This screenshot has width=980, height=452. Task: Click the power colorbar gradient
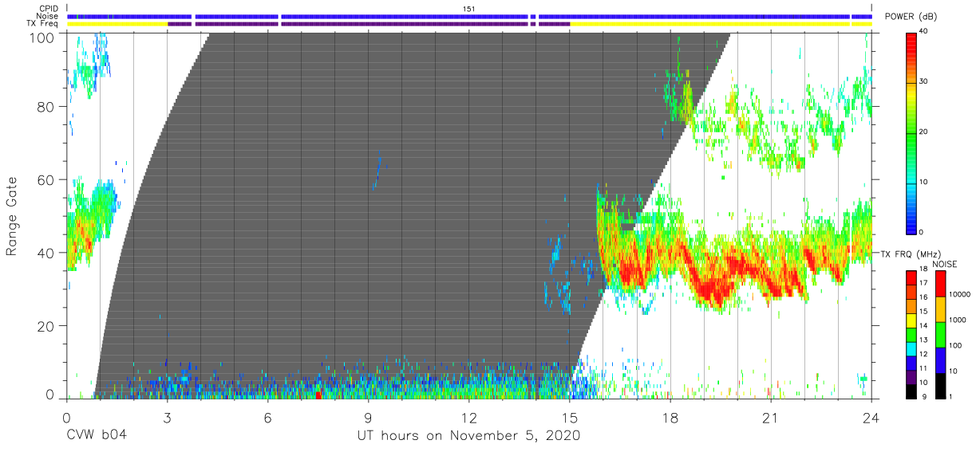click(x=911, y=132)
